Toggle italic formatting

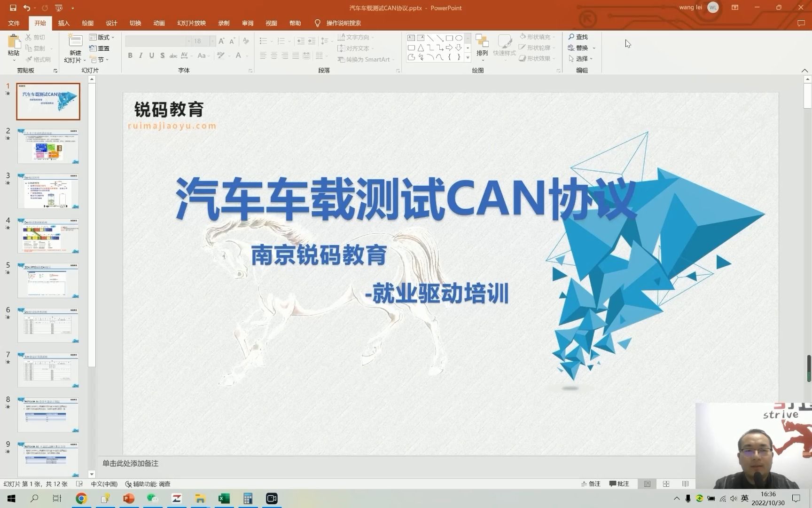[141, 56]
